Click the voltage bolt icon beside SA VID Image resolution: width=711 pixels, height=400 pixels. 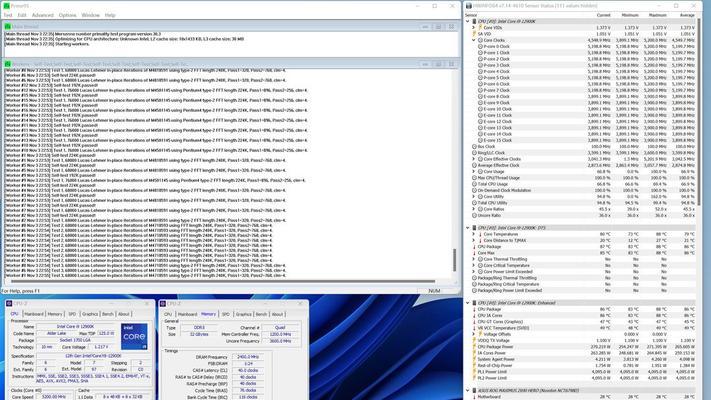(x=474, y=34)
